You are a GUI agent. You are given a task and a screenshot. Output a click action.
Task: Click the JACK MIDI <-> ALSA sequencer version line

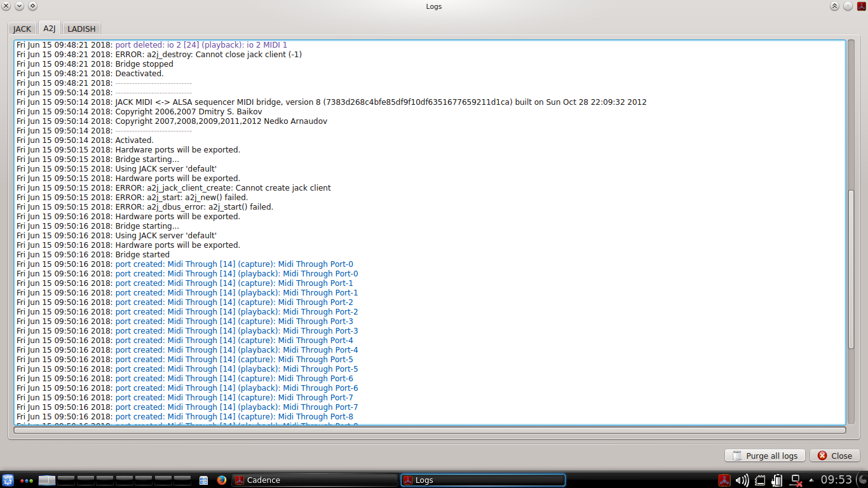coord(332,102)
